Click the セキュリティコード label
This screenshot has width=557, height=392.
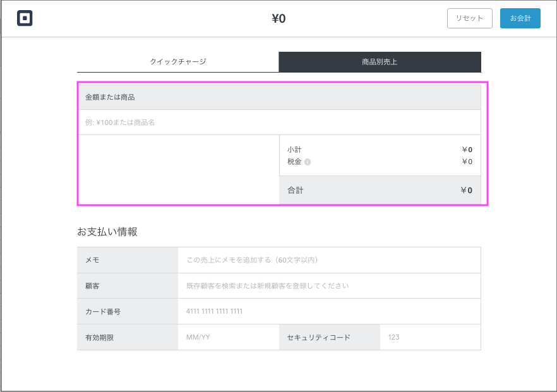(318, 337)
